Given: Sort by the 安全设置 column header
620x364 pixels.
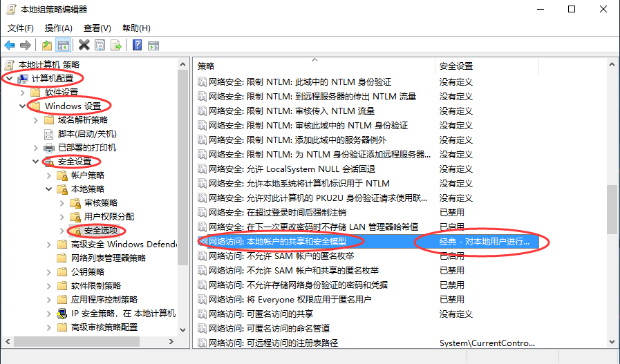Looking at the screenshot, I should click(x=487, y=66).
